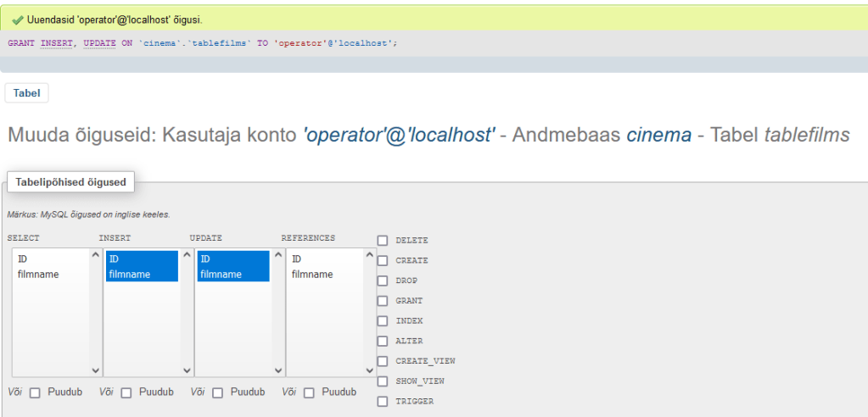Viewport: 868px width, 417px height.
Task: Tick the DROP privilege checkbox
Action: pyautogui.click(x=383, y=281)
